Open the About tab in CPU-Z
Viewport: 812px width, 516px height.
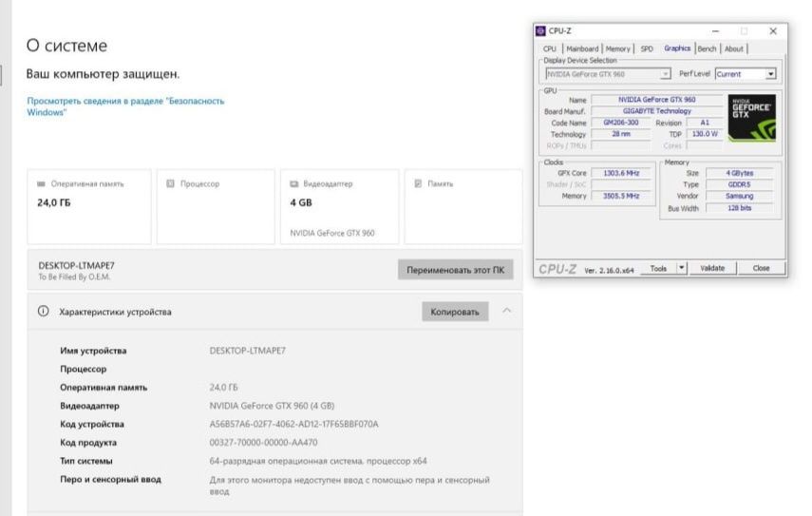(x=734, y=48)
